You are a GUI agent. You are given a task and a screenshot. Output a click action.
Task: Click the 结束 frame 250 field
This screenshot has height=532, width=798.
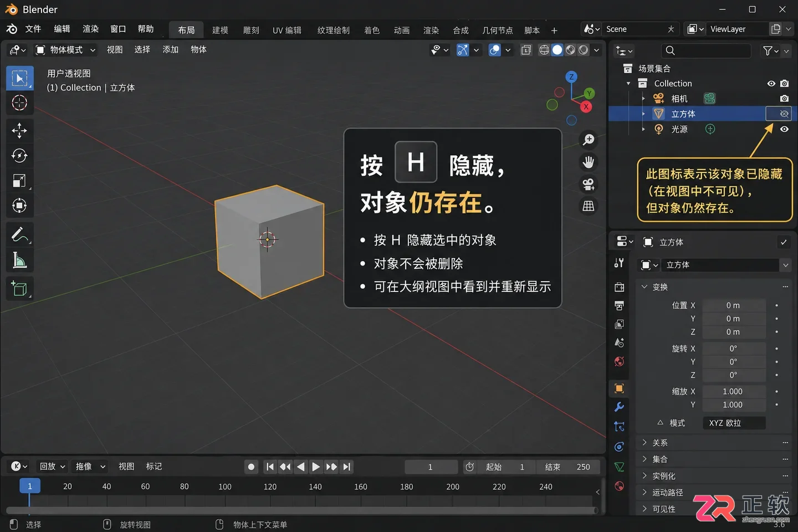click(567, 467)
